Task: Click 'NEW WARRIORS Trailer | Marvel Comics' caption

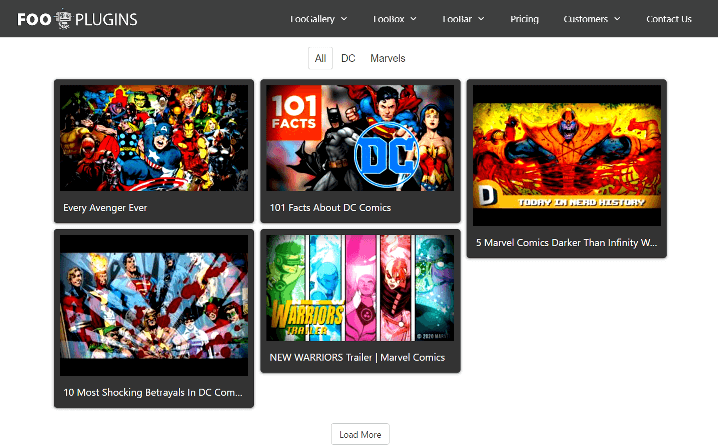Action: click(357, 357)
